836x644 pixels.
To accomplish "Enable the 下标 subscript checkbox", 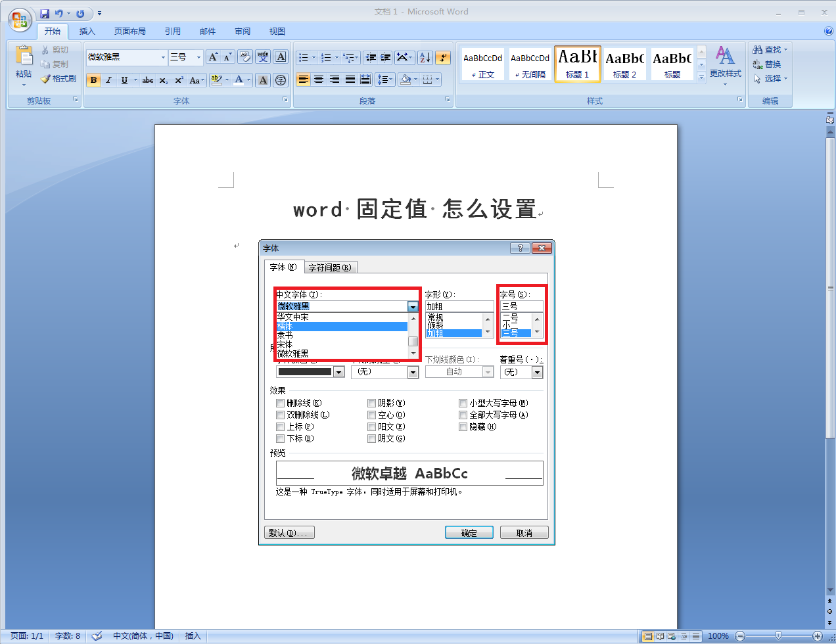I will click(281, 439).
